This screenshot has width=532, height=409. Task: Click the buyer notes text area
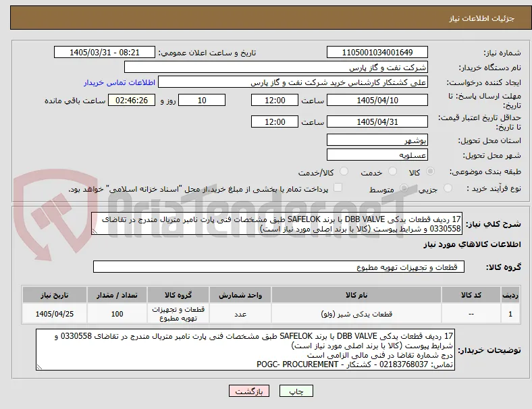click(245, 350)
